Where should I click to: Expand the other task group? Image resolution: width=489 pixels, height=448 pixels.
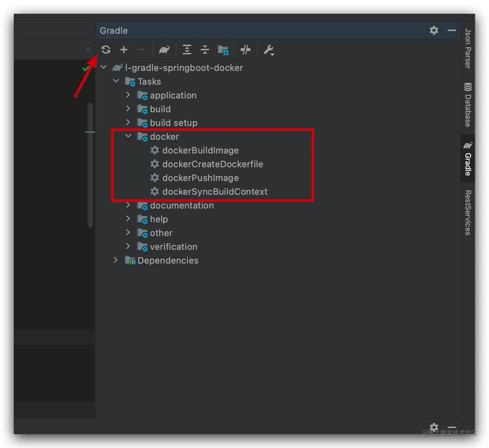pos(128,232)
